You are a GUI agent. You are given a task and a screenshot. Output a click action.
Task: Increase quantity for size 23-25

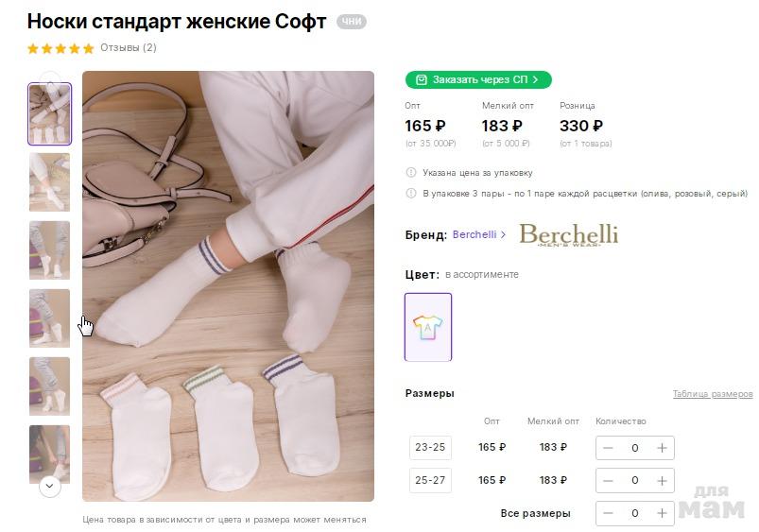(x=662, y=448)
